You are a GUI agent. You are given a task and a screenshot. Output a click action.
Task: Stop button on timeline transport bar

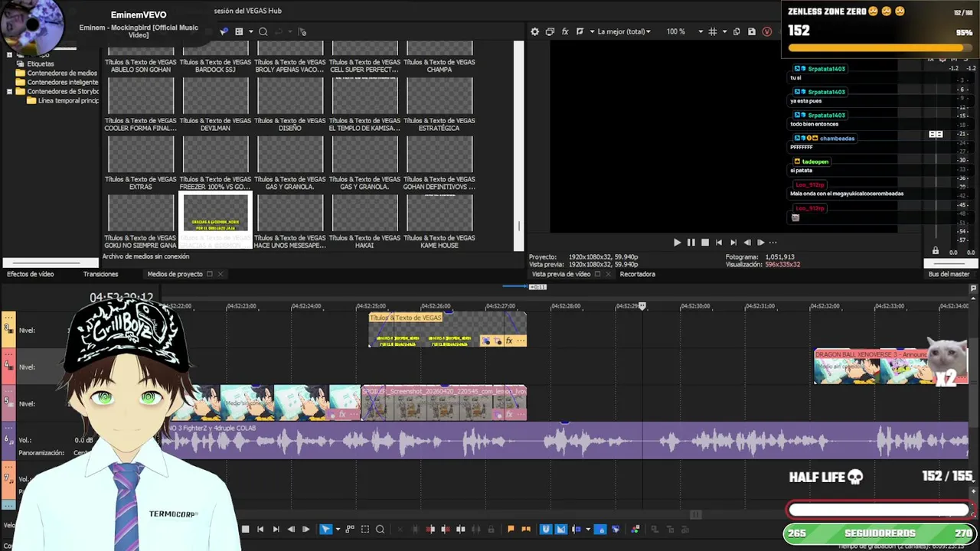coord(245,529)
